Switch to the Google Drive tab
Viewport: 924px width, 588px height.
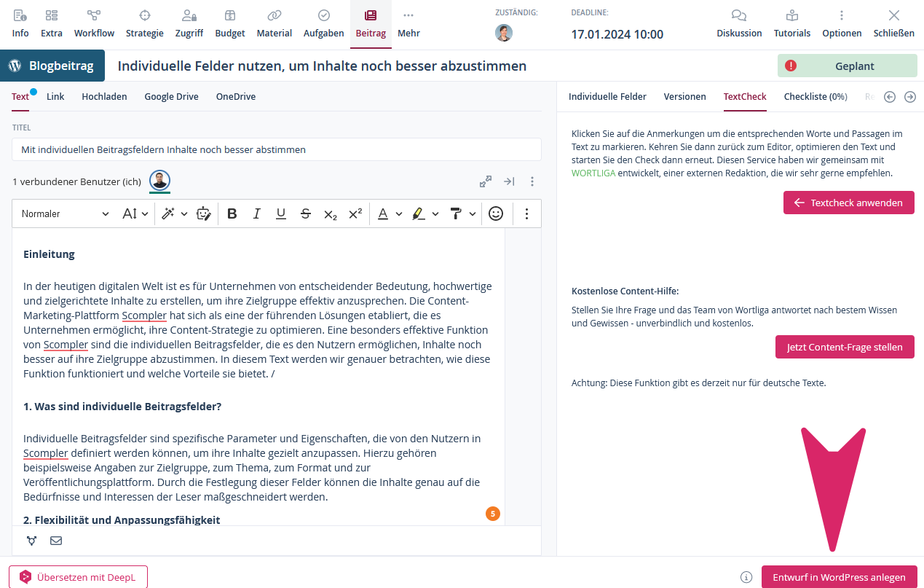pos(171,96)
